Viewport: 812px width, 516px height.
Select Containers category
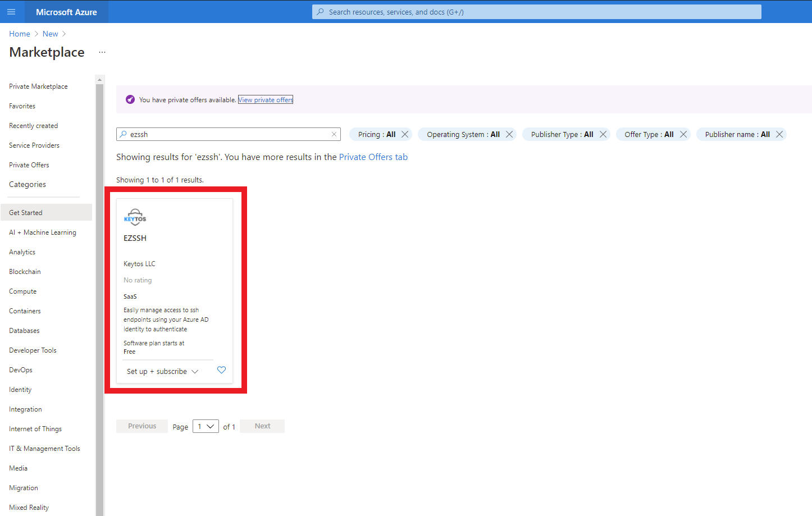[x=25, y=311]
